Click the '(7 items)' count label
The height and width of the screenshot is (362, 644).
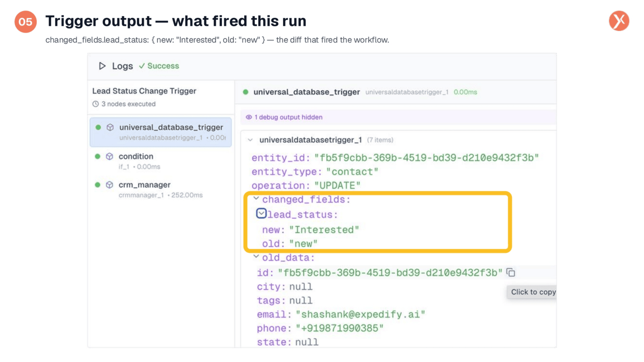(380, 140)
